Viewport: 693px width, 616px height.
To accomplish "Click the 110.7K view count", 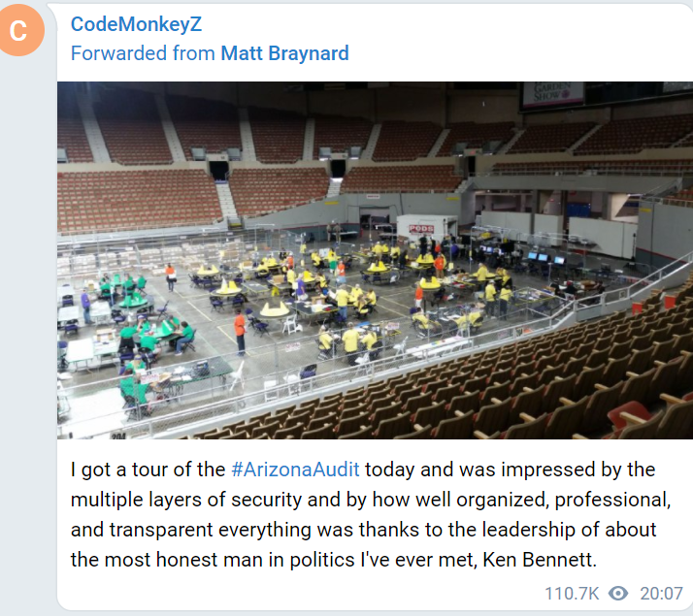I will (572, 593).
